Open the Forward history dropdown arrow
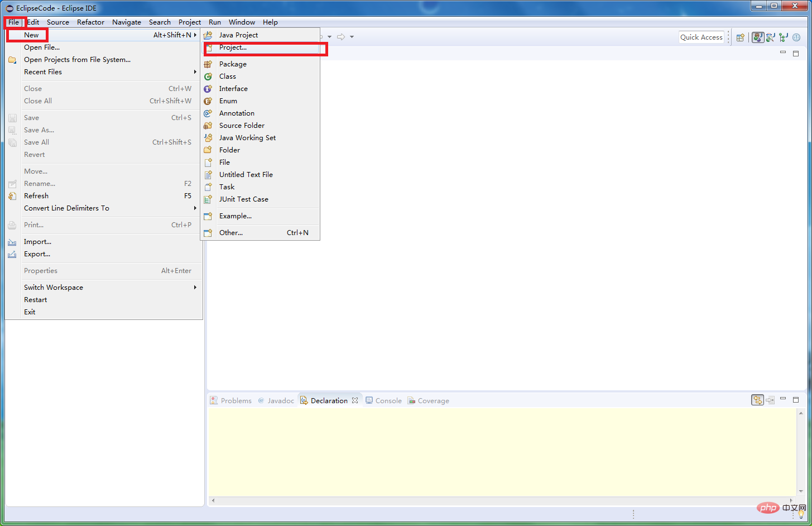This screenshot has width=812, height=526. coord(352,37)
